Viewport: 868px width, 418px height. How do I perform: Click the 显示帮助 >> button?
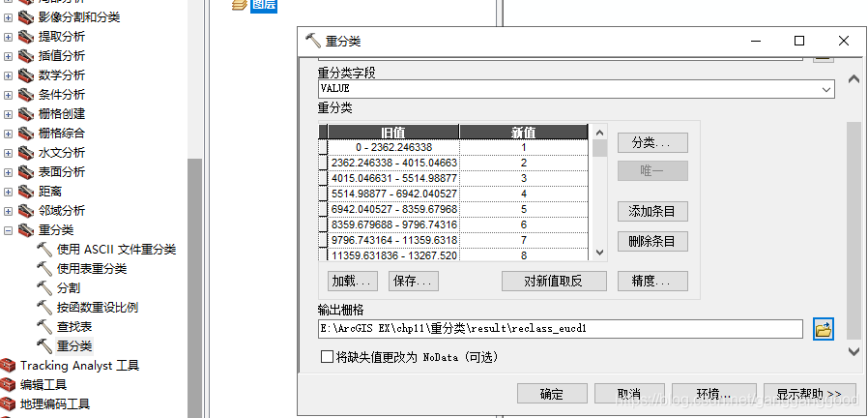tap(809, 394)
